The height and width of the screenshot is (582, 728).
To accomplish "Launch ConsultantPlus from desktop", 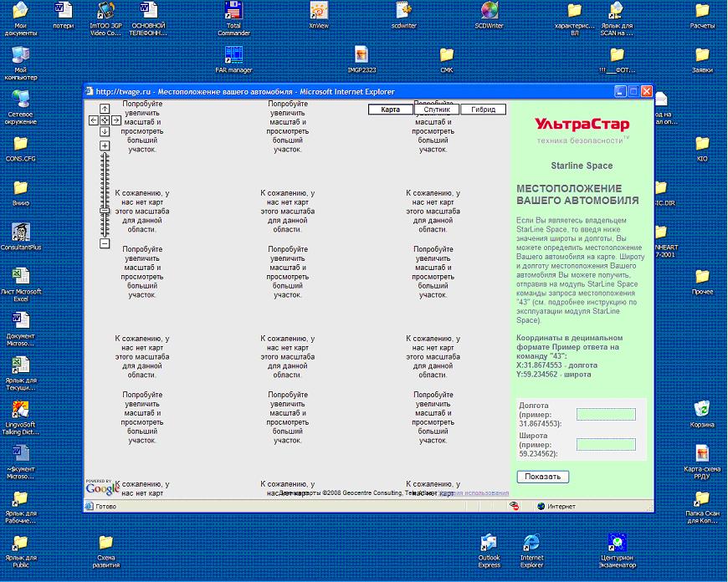I will coord(20,237).
